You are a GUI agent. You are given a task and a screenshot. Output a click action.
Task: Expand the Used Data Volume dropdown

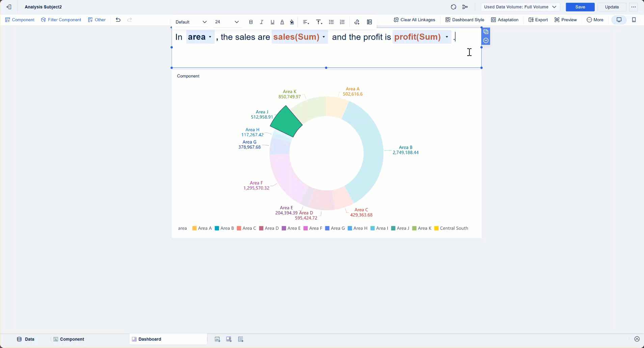(x=520, y=7)
